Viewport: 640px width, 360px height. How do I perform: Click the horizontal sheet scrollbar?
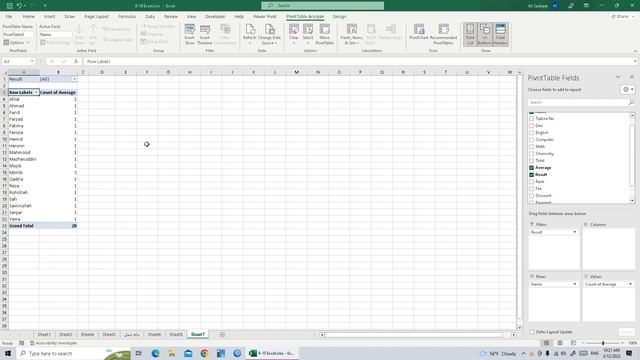point(414,335)
